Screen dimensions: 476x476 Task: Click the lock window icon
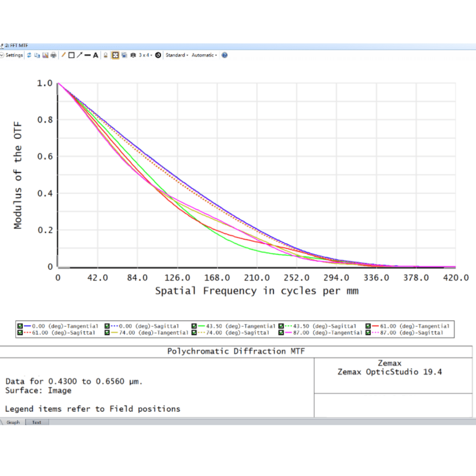click(x=106, y=55)
